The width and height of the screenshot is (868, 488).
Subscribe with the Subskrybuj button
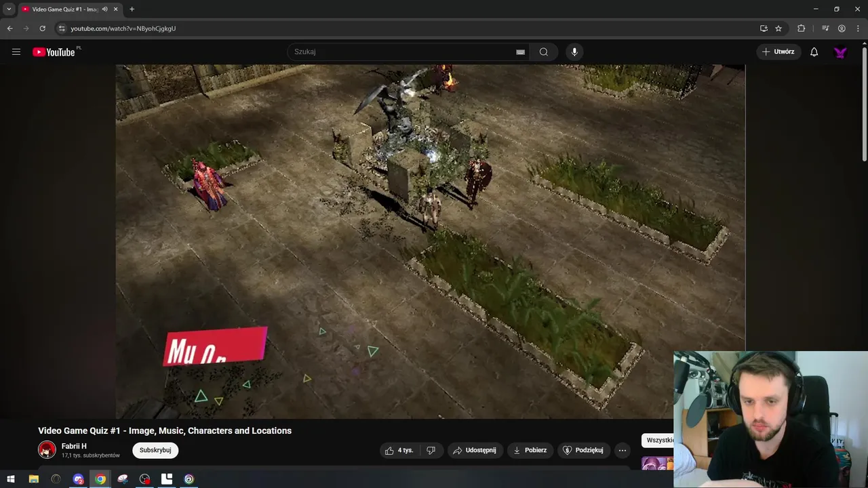(x=155, y=450)
